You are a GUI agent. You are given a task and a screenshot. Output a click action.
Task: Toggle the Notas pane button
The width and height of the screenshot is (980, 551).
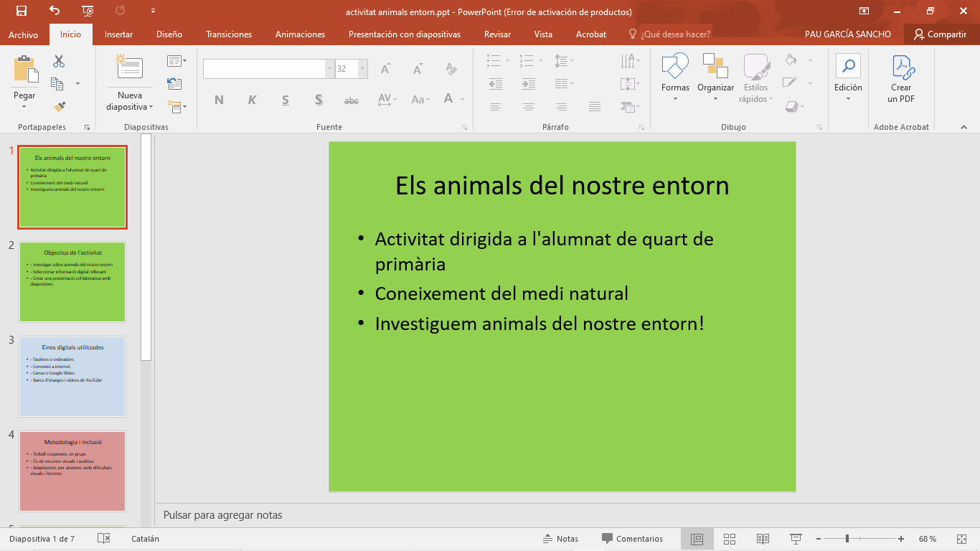[x=560, y=539]
